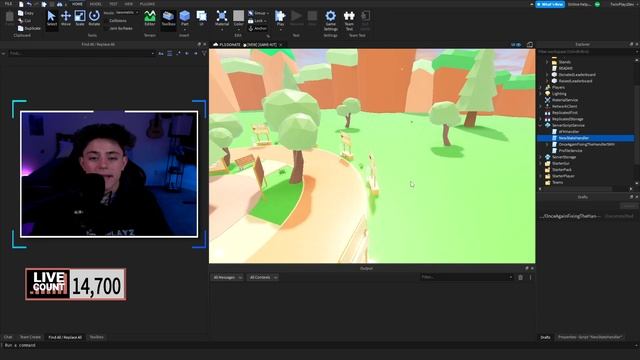Start a Team Test

tap(349, 20)
